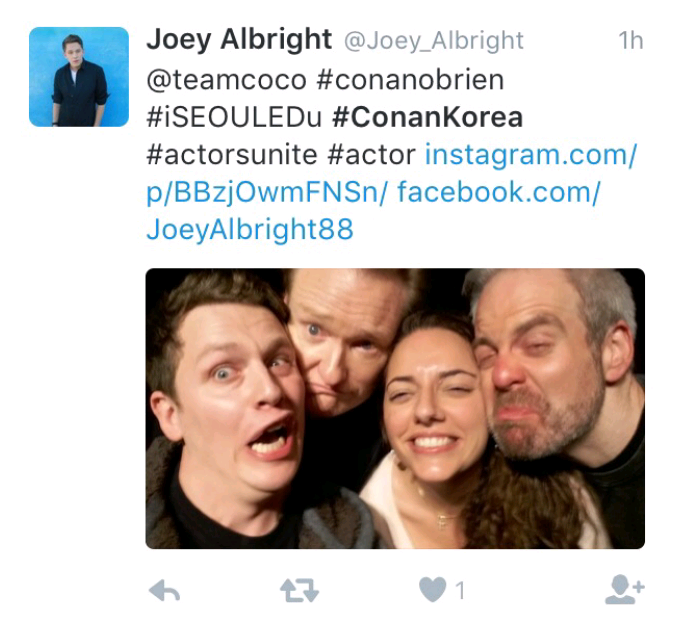Open the p/BBzjOwmFNSn/ link text
This screenshot has width=681, height=628.
point(266,193)
